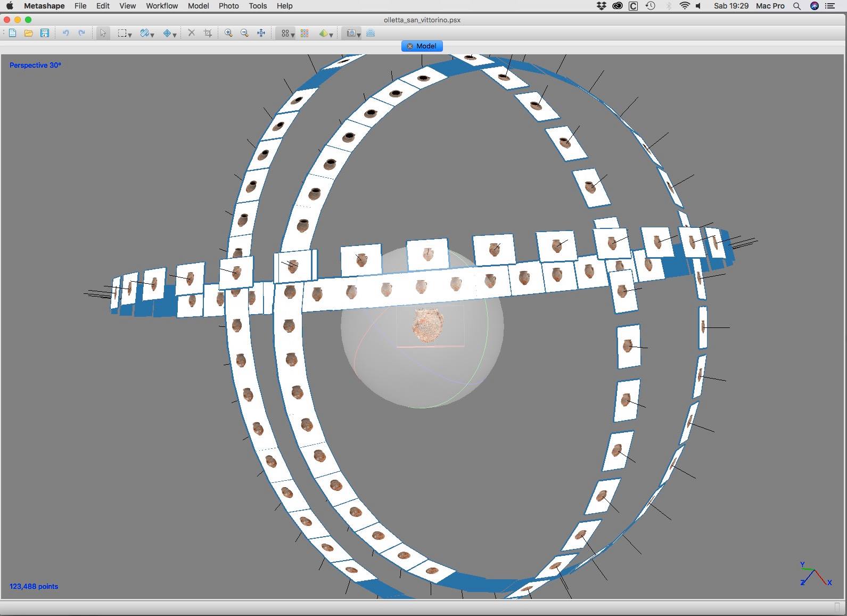Image resolution: width=847 pixels, height=616 pixels.
Task: Click the New document icon
Action: point(12,33)
